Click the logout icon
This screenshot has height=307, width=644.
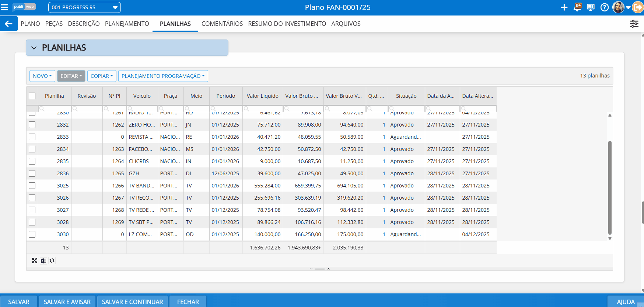[x=638, y=7]
